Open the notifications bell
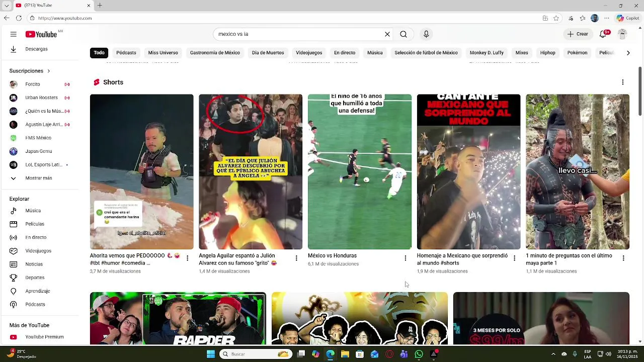The image size is (644, 362). 603,34
